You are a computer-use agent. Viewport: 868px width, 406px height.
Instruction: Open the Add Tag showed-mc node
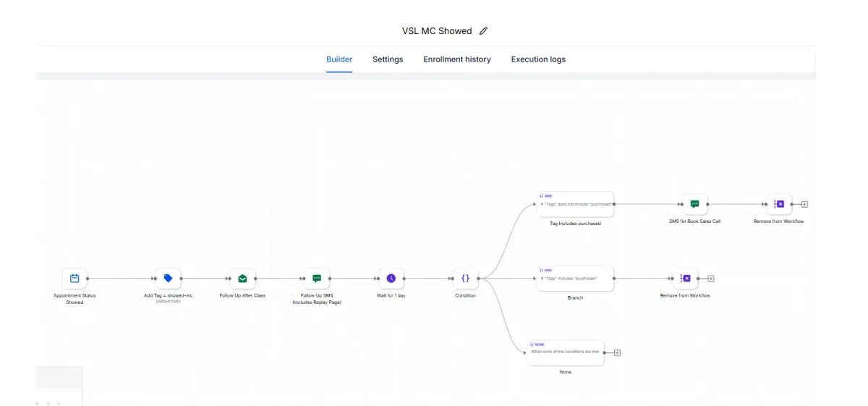pyautogui.click(x=168, y=278)
